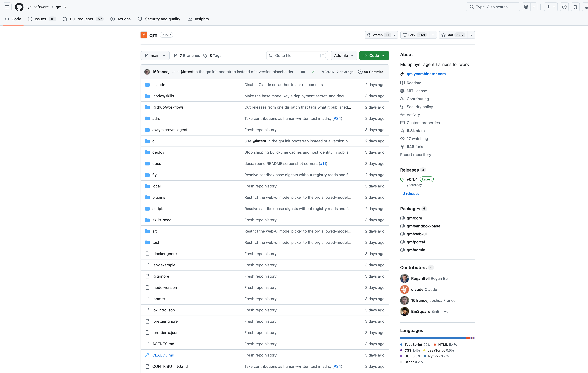Click the CLAUDE.md symlink file icon

[x=147, y=355]
